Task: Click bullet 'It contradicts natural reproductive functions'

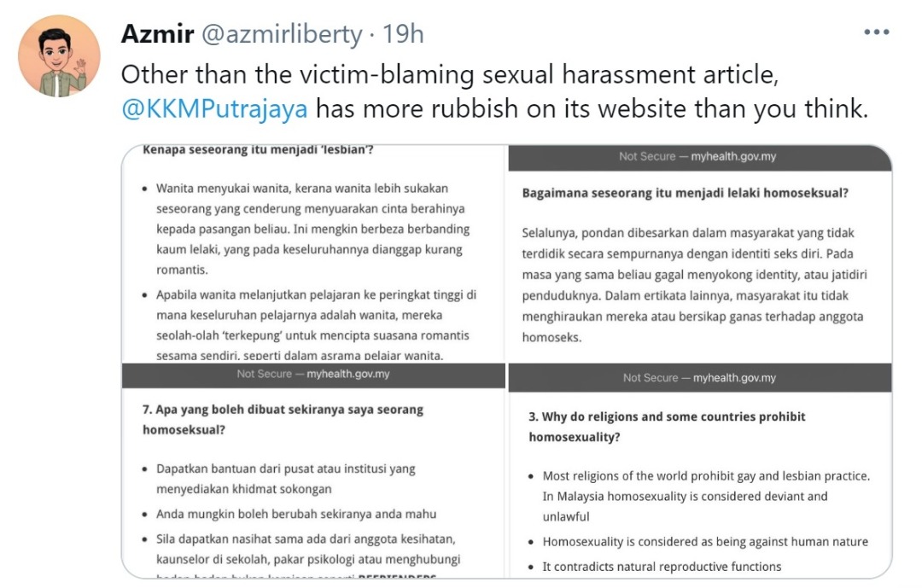Action: [662, 567]
